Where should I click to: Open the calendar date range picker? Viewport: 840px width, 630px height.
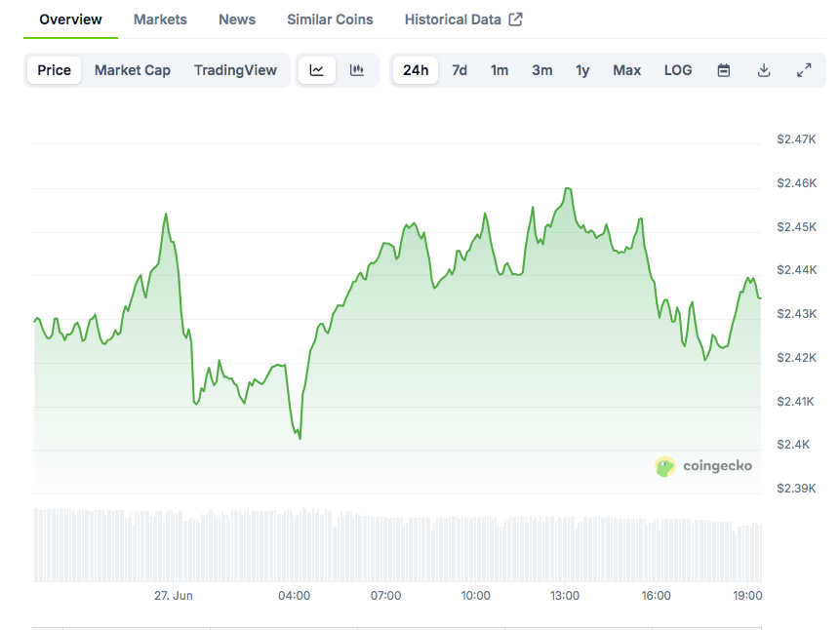click(724, 70)
